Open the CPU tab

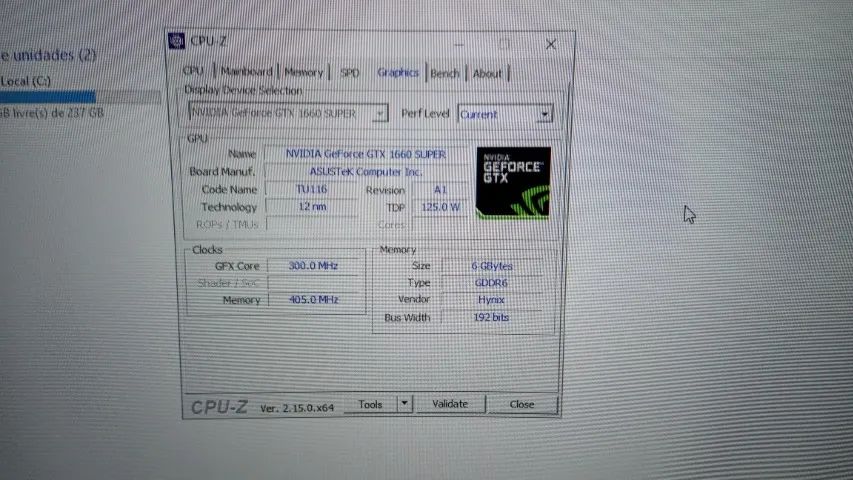click(193, 71)
